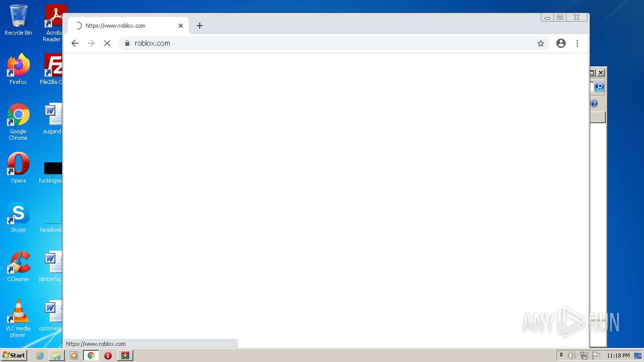
Task: Click the greyed-out forward navigation arrow
Action: pos(91,43)
